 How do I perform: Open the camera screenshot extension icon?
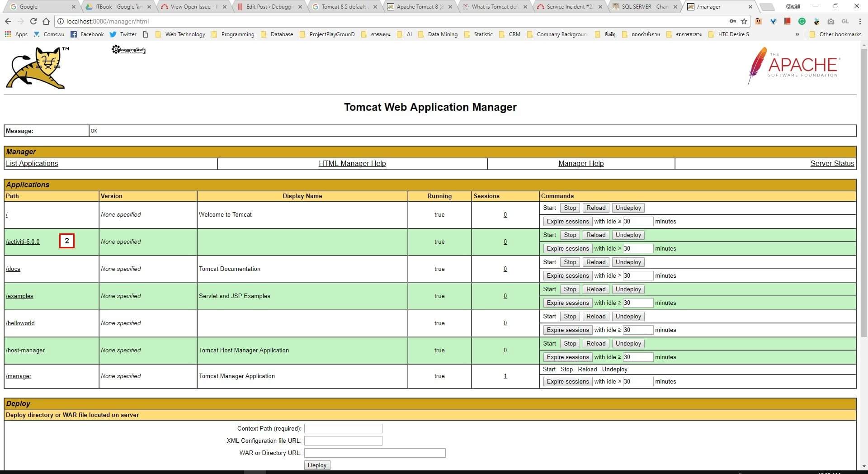pyautogui.click(x=831, y=21)
